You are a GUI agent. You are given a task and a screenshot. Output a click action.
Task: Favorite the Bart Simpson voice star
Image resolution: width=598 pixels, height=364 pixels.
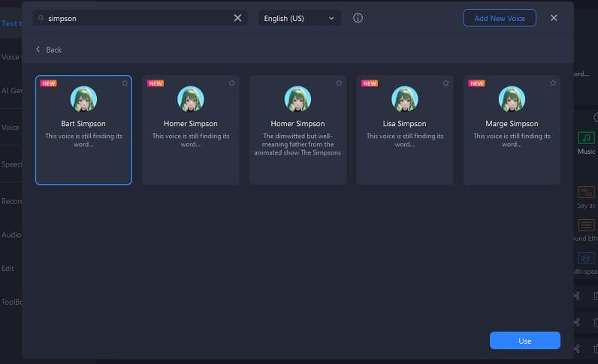point(125,83)
